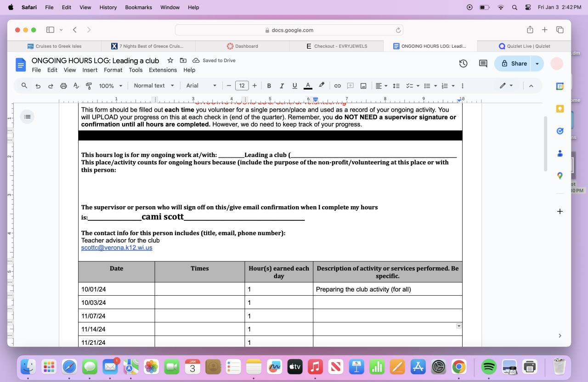Open the highlight color picker
The image size is (588, 382).
(x=322, y=86)
